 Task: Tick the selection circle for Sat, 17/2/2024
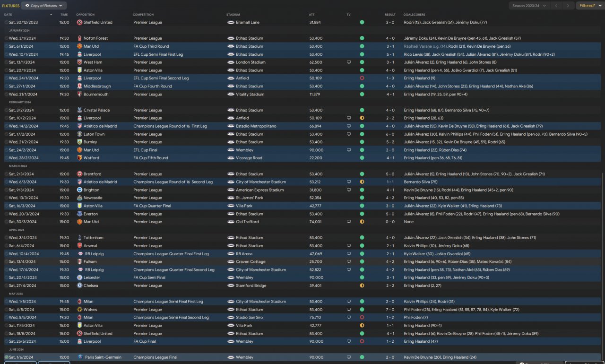[x=6, y=134]
